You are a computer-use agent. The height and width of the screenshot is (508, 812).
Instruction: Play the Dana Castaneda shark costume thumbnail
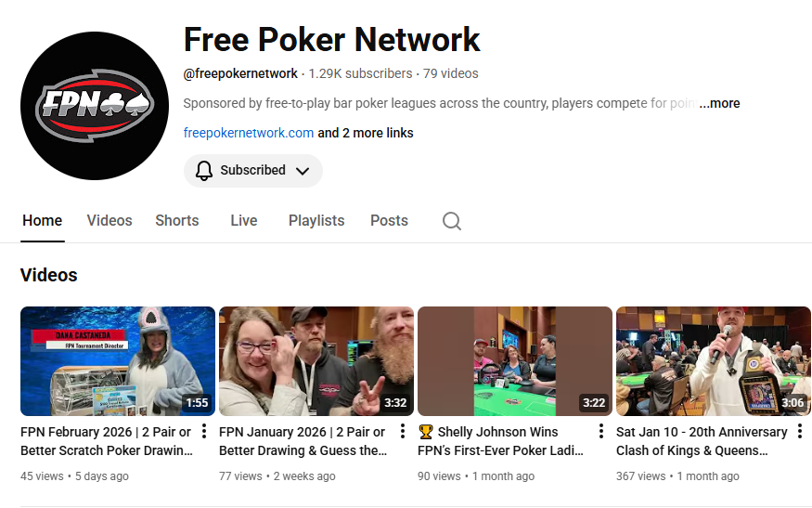(118, 361)
